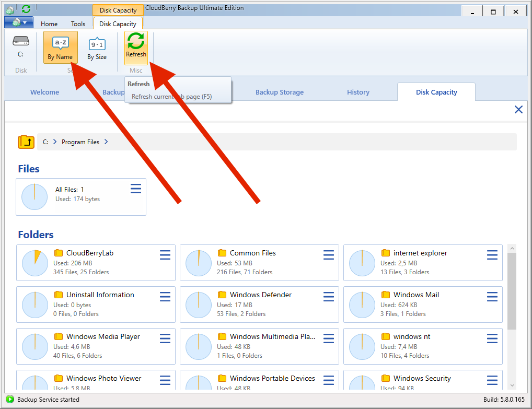Image resolution: width=532 pixels, height=409 pixels.
Task: Click folder list scrollbar up arrow
Action: point(512,248)
